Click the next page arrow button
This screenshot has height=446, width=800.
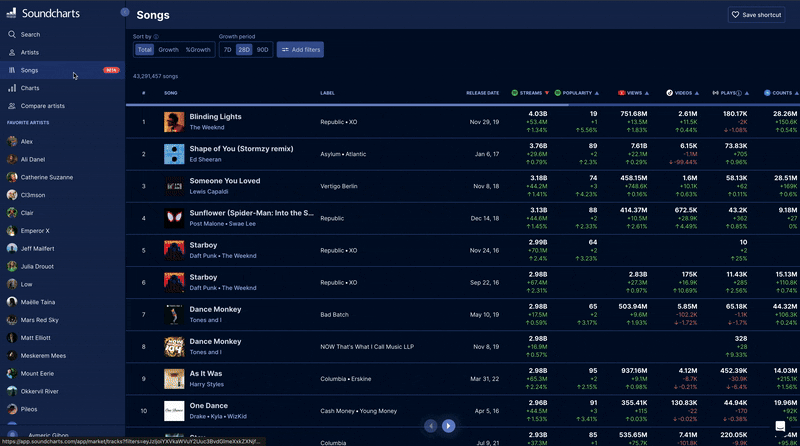[449, 426]
